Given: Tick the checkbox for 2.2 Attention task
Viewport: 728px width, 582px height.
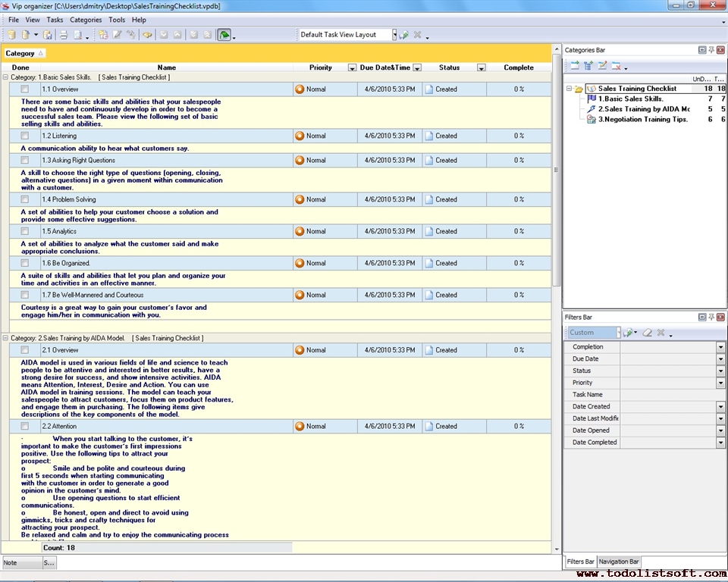Looking at the screenshot, I should coord(25,427).
